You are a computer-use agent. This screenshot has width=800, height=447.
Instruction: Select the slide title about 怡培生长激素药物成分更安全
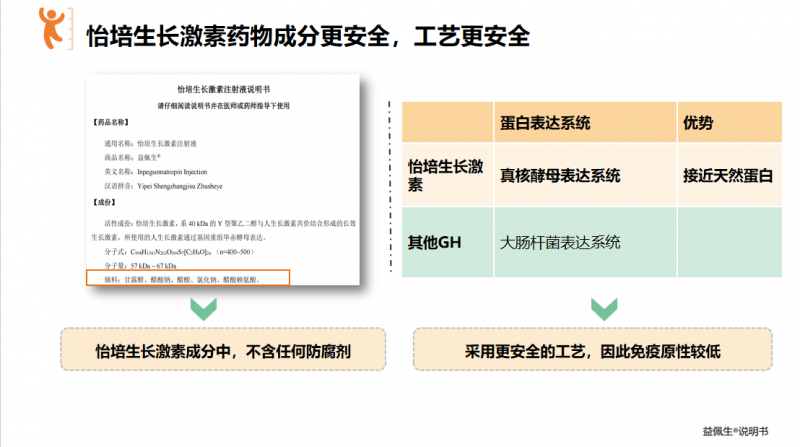point(308,36)
